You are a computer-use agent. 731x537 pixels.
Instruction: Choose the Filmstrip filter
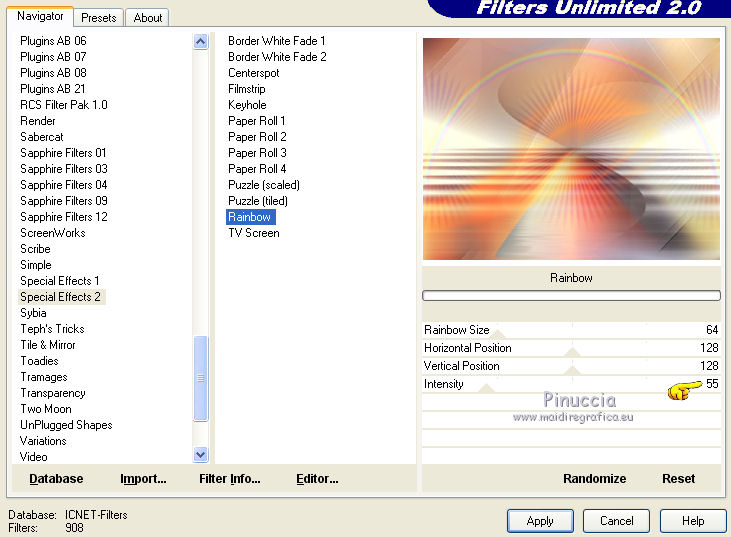247,89
